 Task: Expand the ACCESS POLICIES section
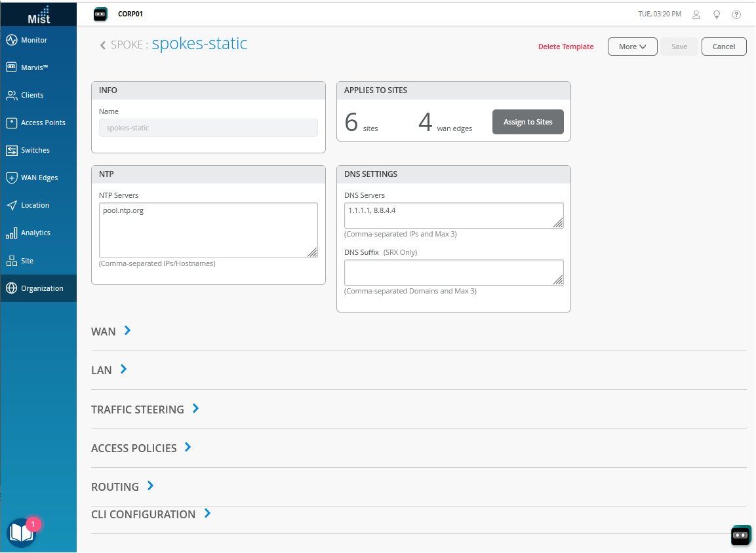pyautogui.click(x=188, y=448)
